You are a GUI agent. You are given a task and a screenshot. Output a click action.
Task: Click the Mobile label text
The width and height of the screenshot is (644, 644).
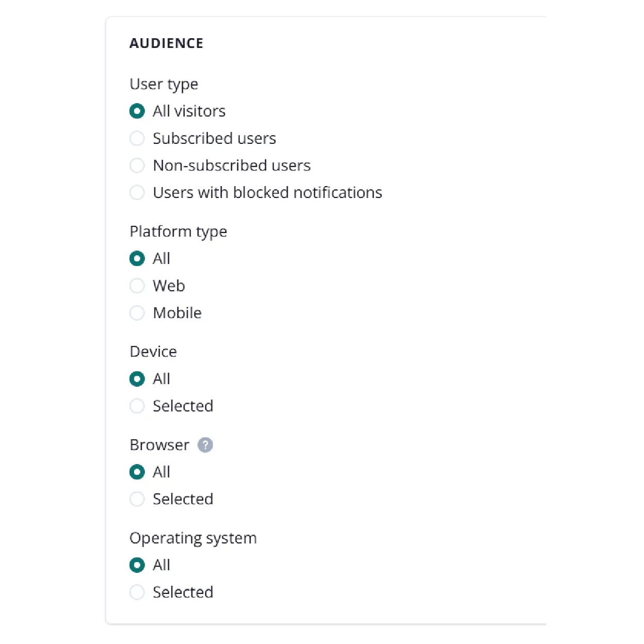177,313
